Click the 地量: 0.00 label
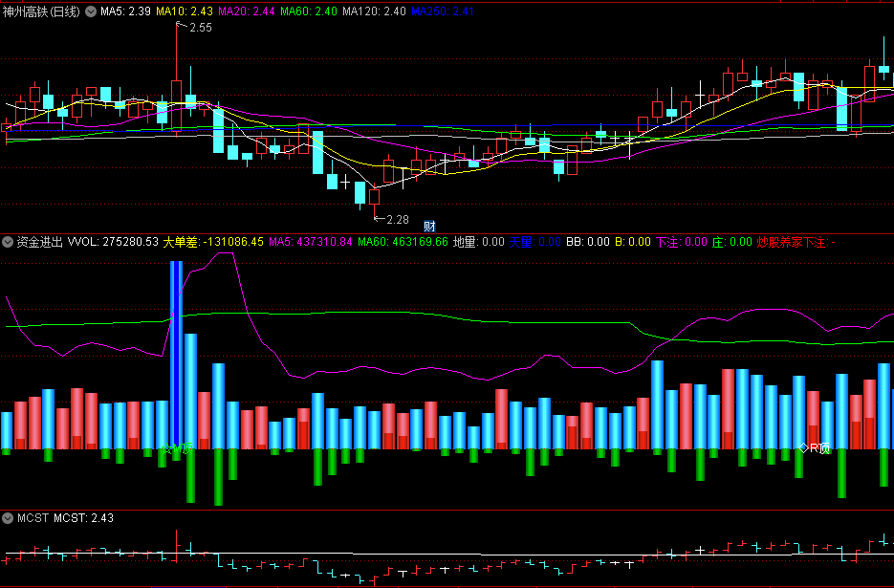Viewport: 894px width, 588px height. click(479, 242)
